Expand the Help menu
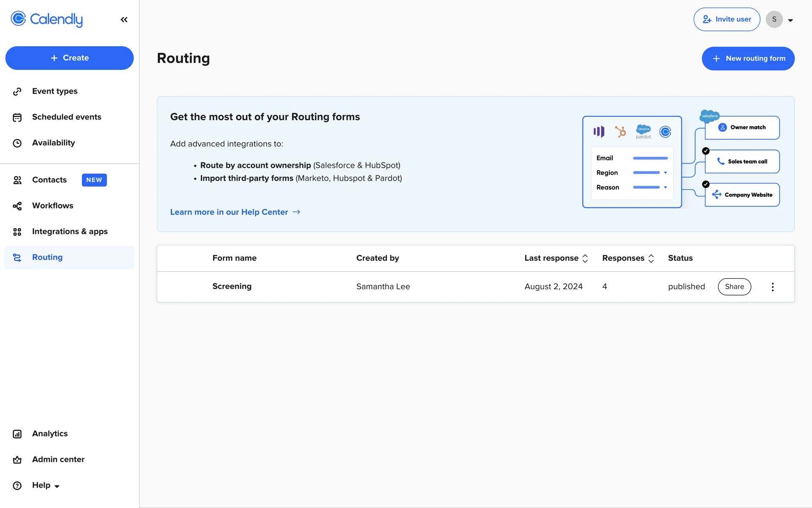This screenshot has width=812, height=508. (46, 486)
